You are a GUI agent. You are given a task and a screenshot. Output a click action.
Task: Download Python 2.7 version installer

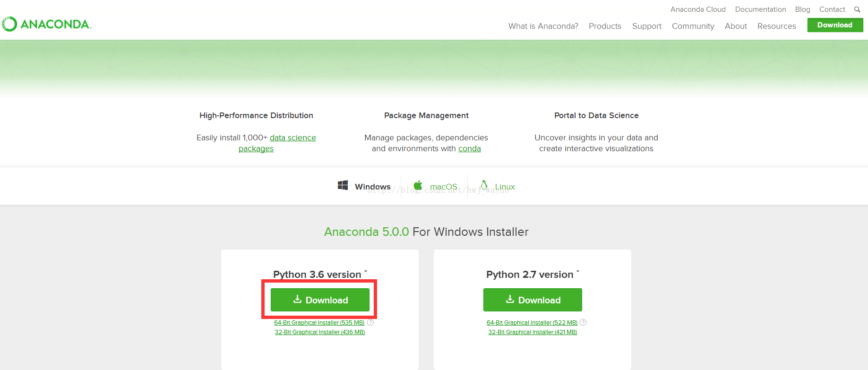click(533, 300)
